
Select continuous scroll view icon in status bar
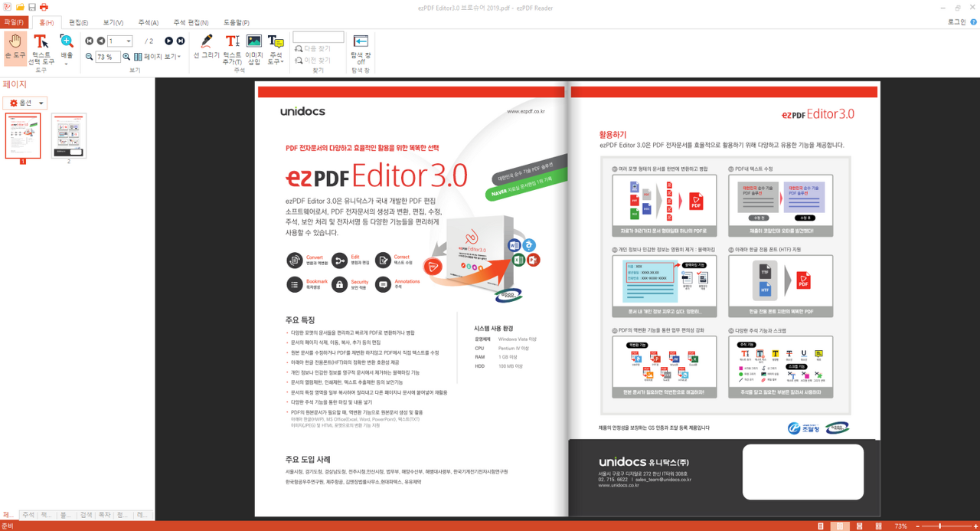tap(860, 526)
